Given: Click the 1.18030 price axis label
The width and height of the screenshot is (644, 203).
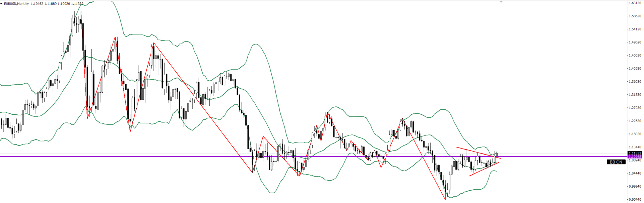Looking at the screenshot, I should 635,134.
